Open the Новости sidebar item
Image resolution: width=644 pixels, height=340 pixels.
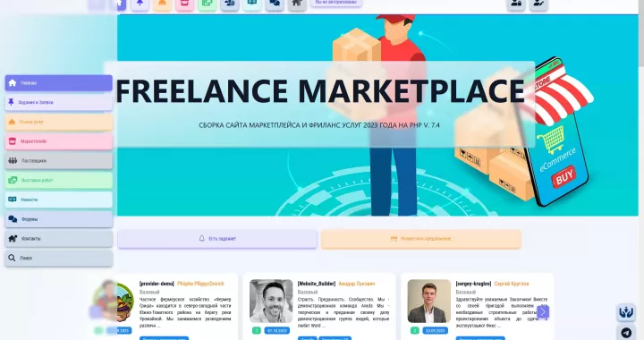(58, 200)
